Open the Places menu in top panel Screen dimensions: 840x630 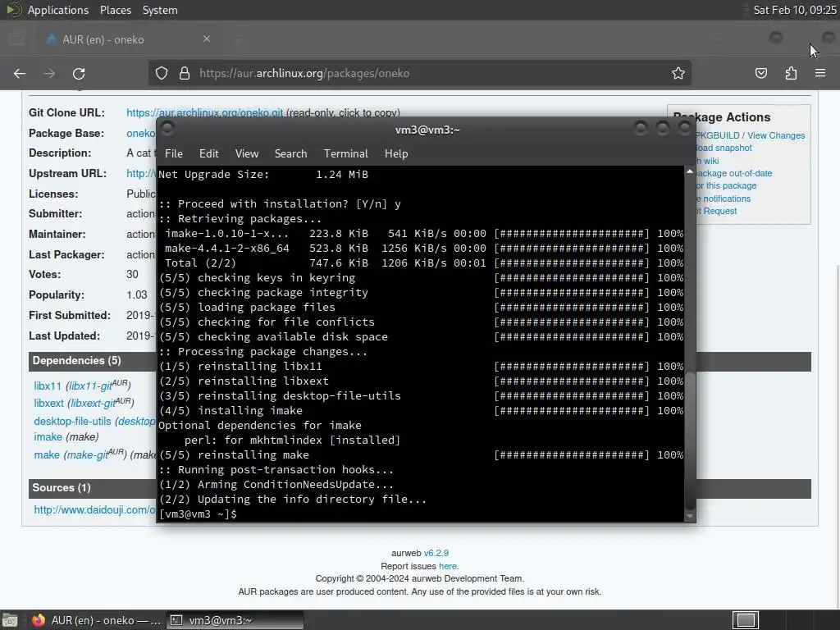click(116, 10)
